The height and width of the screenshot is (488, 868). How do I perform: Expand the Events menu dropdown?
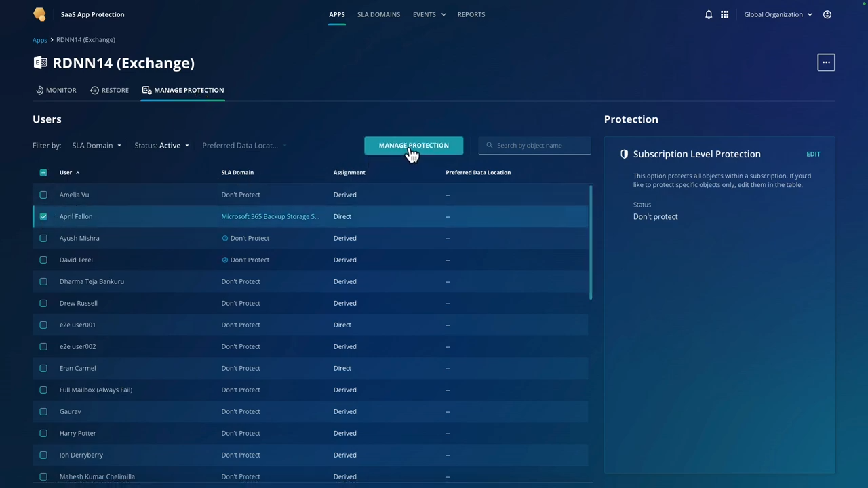coord(429,14)
